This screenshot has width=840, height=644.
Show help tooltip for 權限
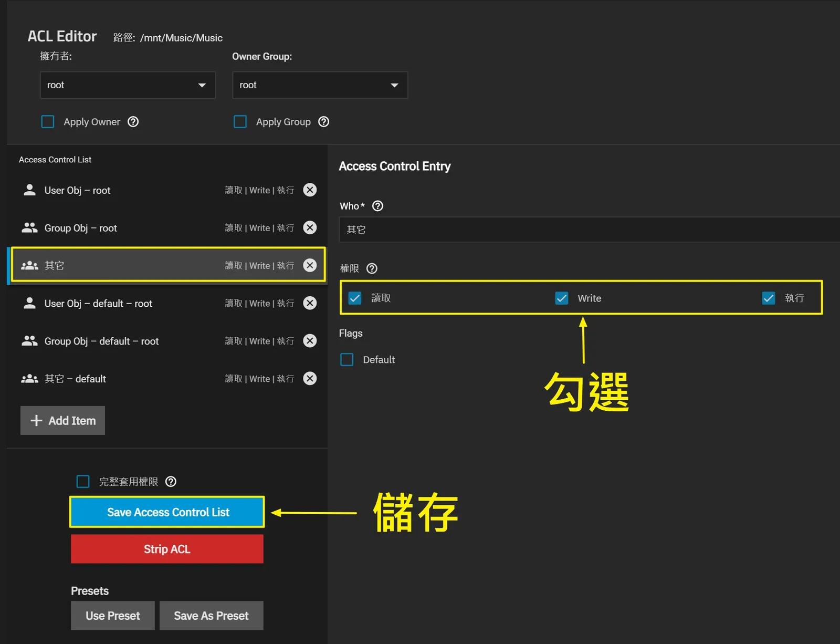pyautogui.click(x=372, y=268)
